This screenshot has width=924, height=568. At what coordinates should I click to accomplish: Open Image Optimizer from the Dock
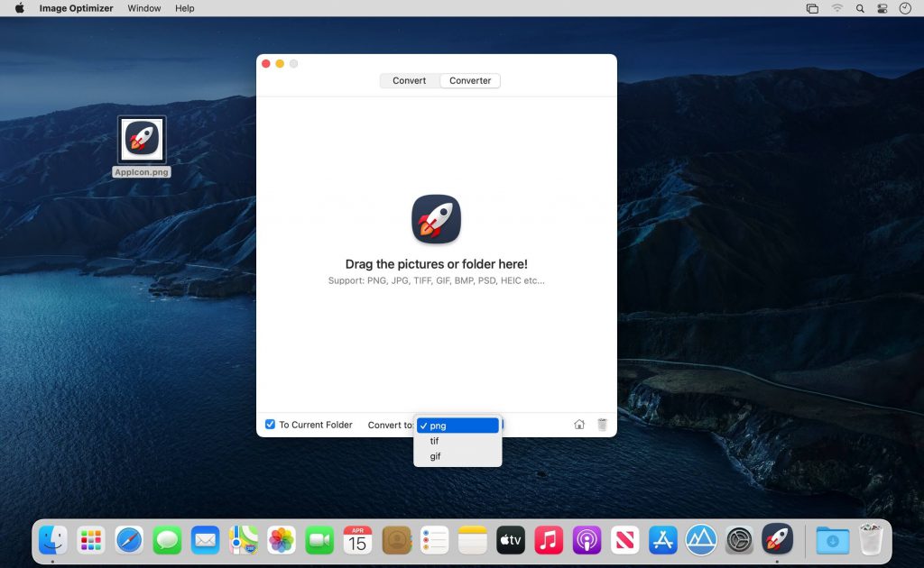pos(778,539)
